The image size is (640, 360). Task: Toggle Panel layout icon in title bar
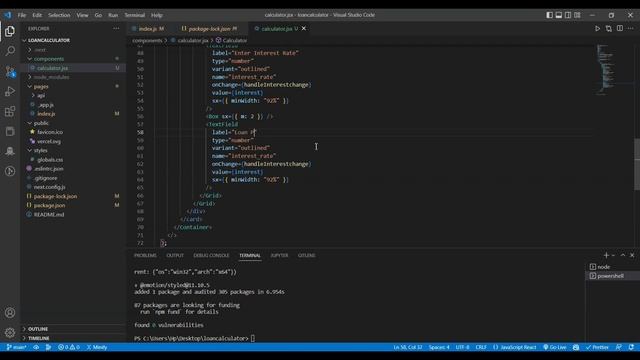point(558,15)
